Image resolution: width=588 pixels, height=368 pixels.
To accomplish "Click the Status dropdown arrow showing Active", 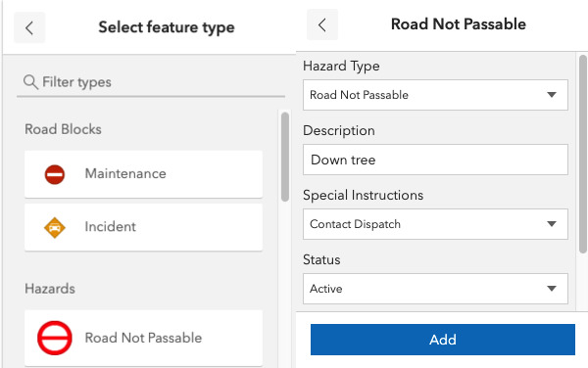I will (551, 289).
